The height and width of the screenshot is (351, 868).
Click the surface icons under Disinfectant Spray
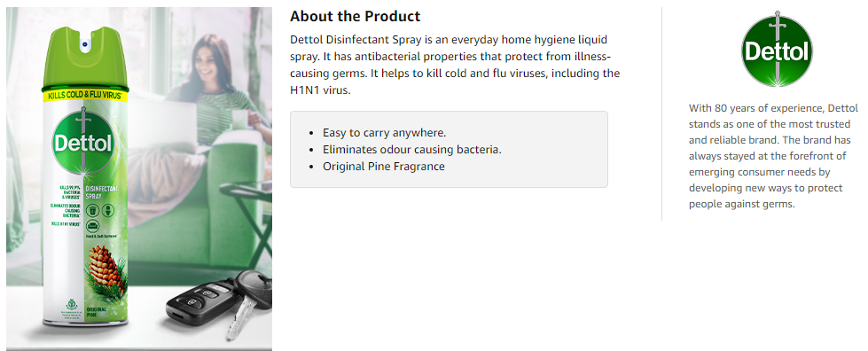click(x=98, y=216)
